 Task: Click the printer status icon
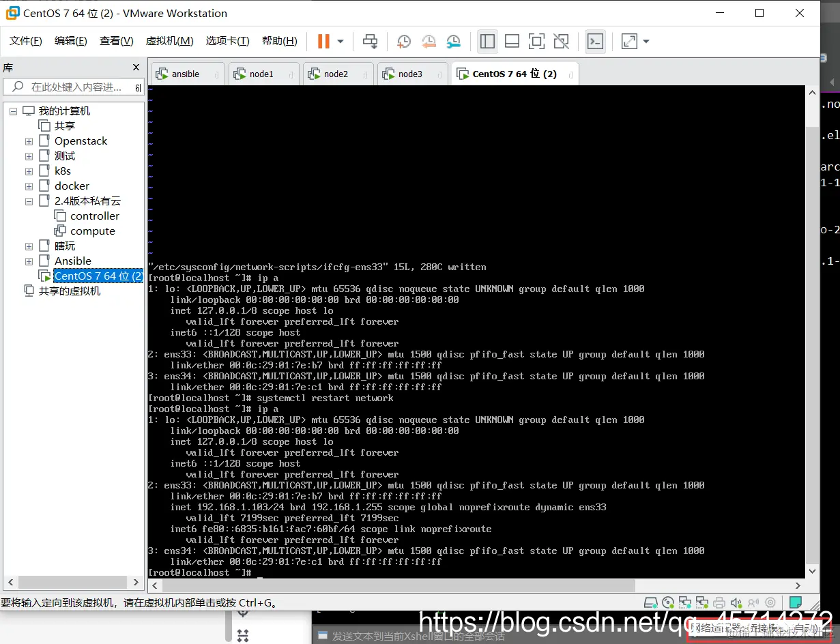(x=719, y=603)
